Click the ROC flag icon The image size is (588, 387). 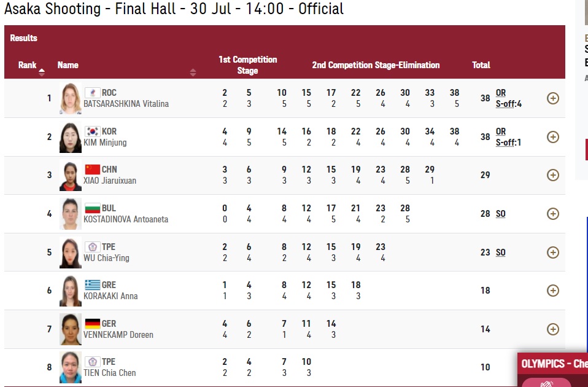pos(92,93)
